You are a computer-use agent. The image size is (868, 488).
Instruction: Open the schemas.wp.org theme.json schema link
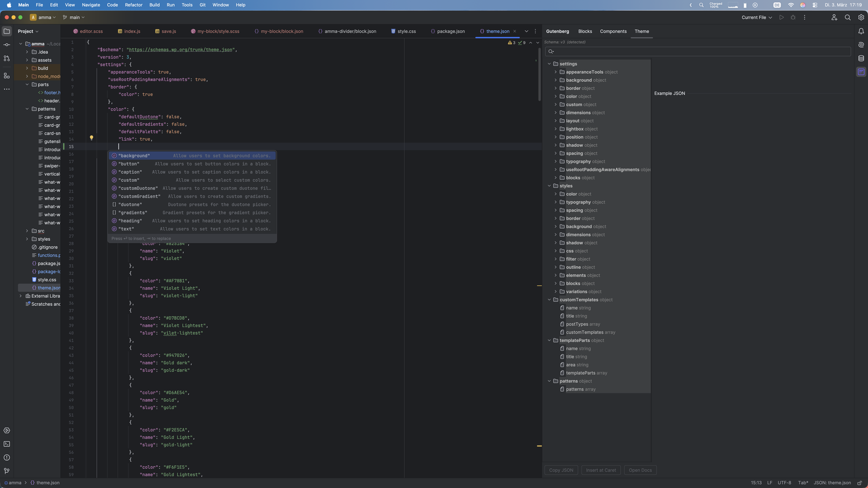(x=180, y=49)
